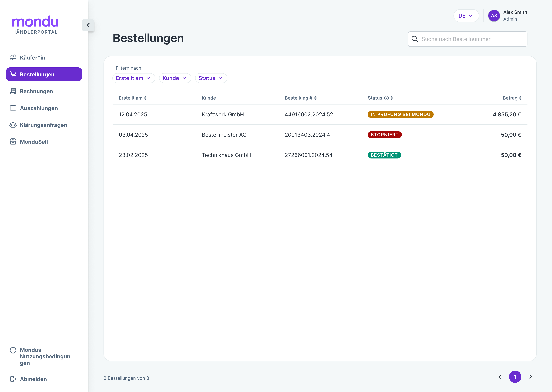
Task: Sort by Bestellung # column
Action: tap(300, 98)
